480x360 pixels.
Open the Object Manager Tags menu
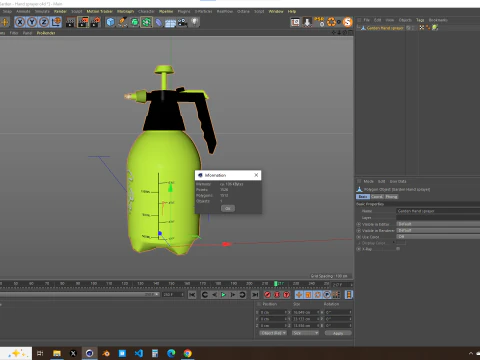tap(420, 20)
